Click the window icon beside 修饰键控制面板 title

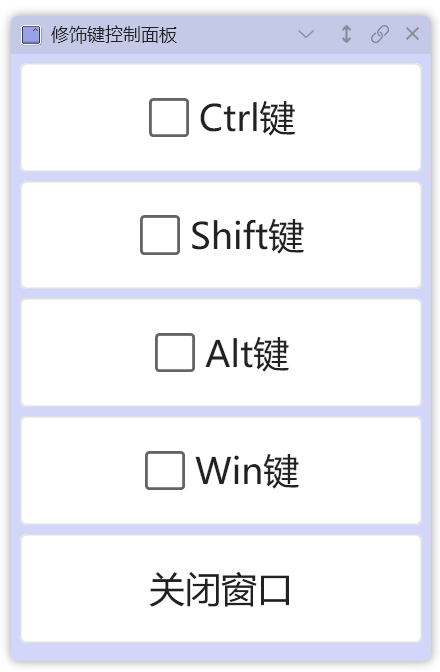click(x=31, y=35)
